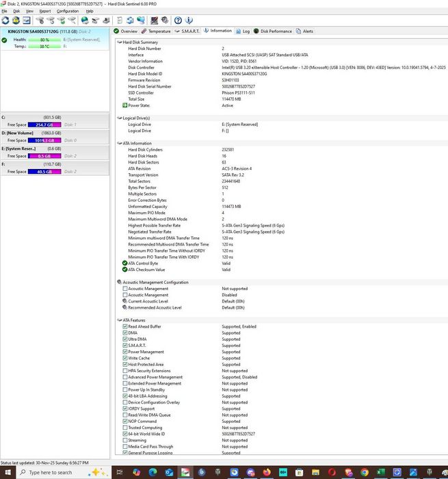Click the blue info about icon
This screenshot has width=448, height=479.
click(x=189, y=21)
